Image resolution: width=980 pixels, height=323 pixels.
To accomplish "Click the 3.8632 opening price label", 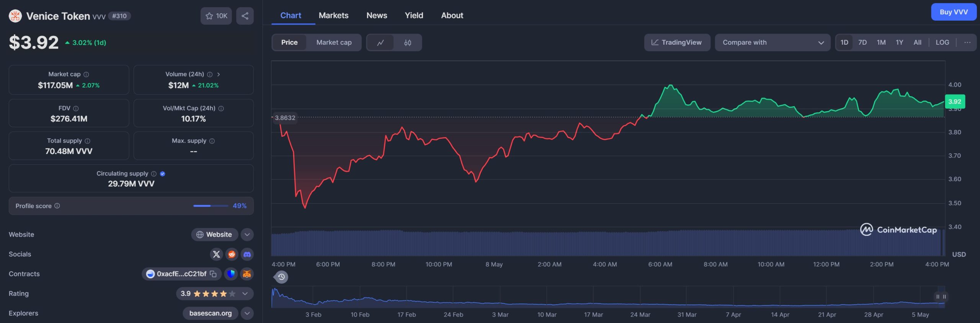I will pos(285,118).
